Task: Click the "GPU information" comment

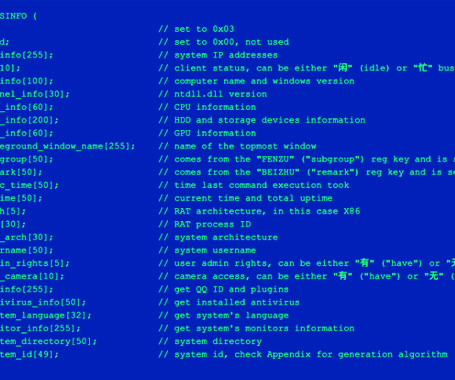Action: pos(207,133)
